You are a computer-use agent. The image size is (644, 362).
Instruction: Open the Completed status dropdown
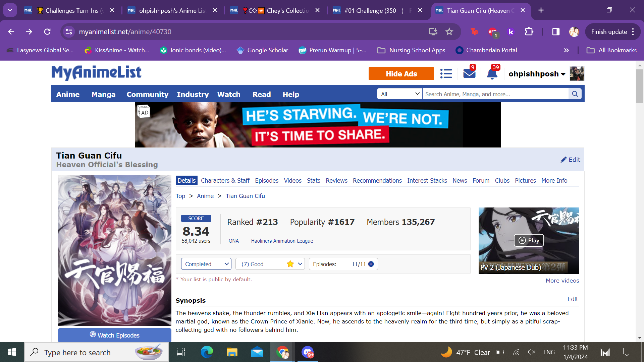point(206,264)
